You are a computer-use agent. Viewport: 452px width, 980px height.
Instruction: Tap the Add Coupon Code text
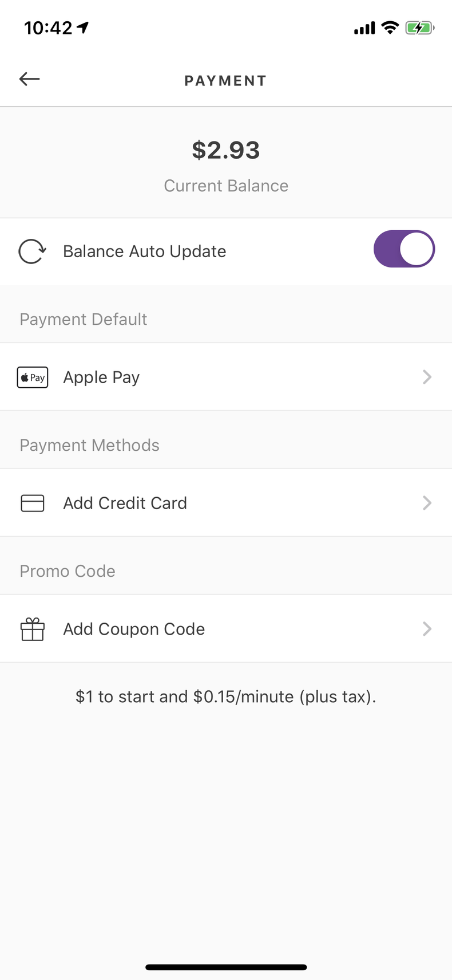tap(134, 629)
